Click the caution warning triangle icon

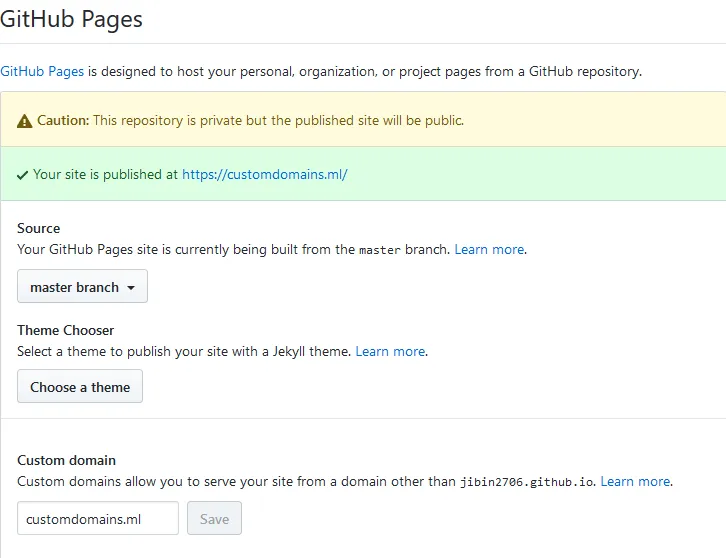[x=25, y=121]
